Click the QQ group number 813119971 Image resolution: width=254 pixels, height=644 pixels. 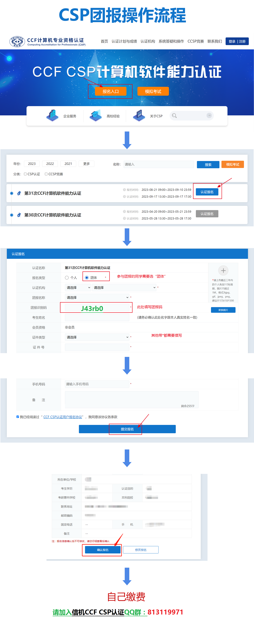coord(165,612)
